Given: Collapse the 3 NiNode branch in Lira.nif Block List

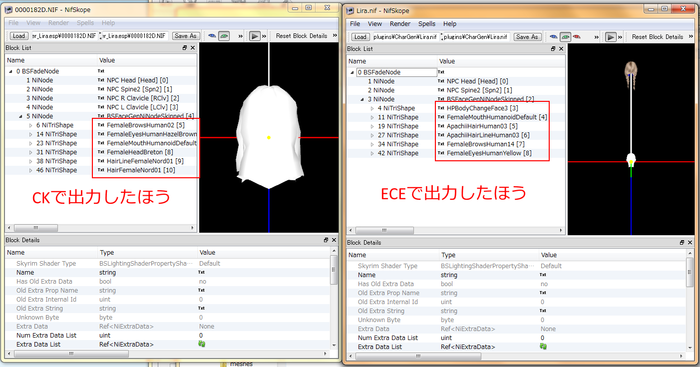Looking at the screenshot, I should click(362, 99).
